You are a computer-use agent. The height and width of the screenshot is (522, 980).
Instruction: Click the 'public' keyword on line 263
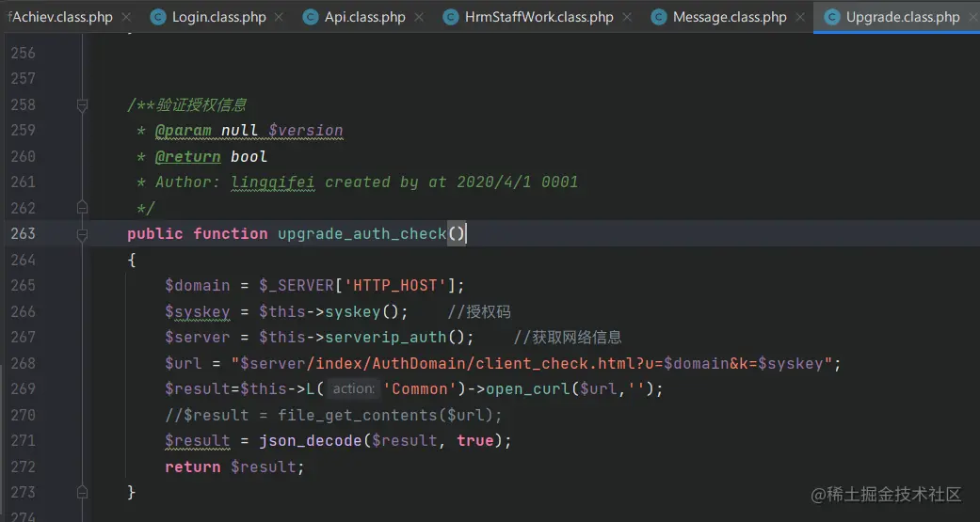(155, 233)
